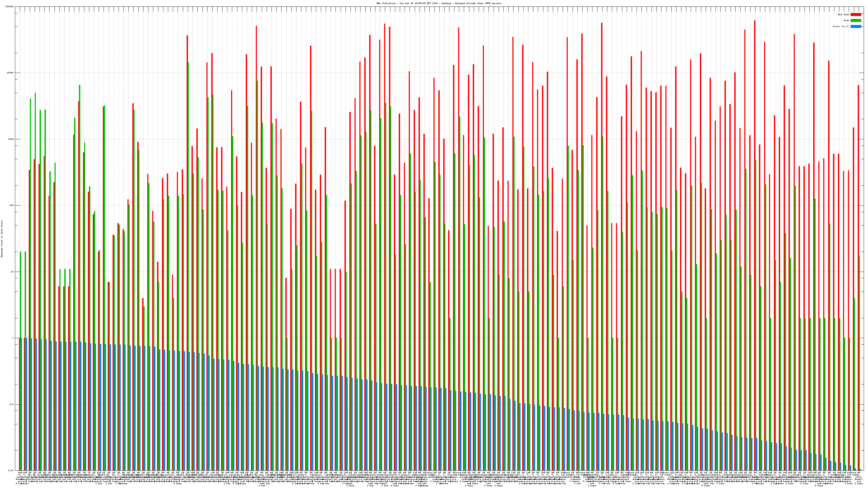Click the 1000 y-axis tick label
The height and width of the screenshot is (488, 868).
point(11,139)
